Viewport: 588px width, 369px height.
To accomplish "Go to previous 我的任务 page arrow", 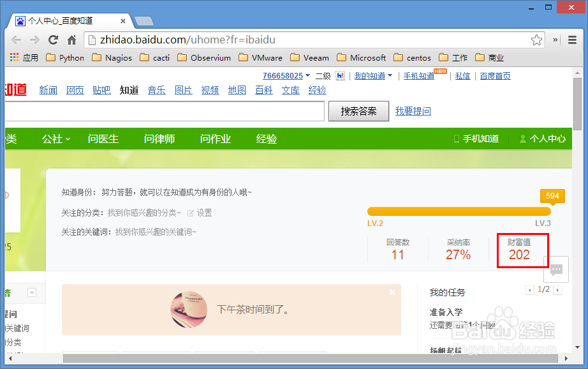I will click(529, 290).
